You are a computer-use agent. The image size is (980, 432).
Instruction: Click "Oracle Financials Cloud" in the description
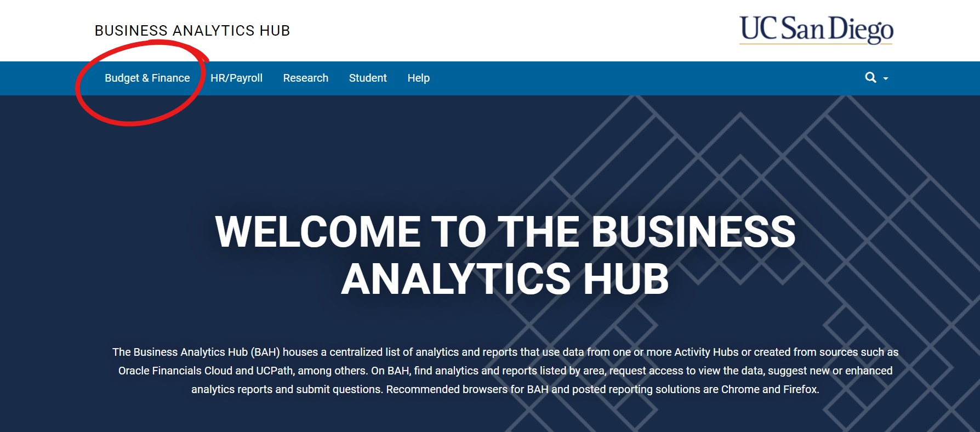tap(175, 371)
